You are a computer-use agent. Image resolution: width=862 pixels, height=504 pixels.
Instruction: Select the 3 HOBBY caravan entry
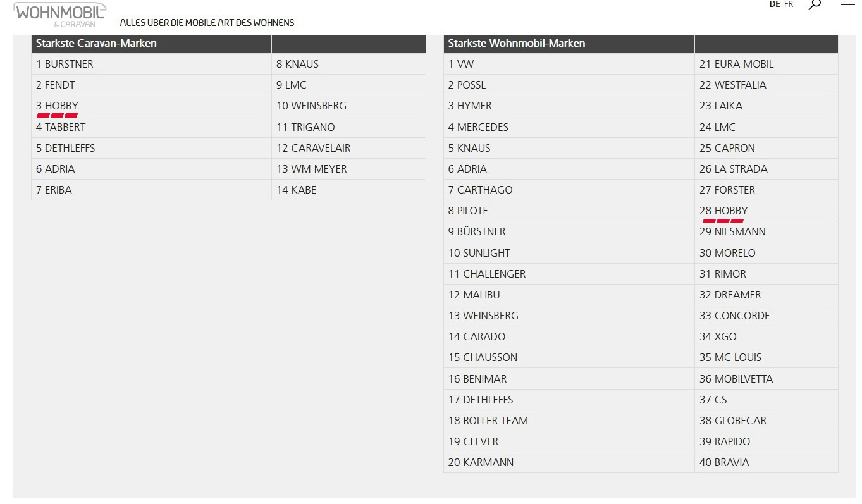pyautogui.click(x=152, y=106)
